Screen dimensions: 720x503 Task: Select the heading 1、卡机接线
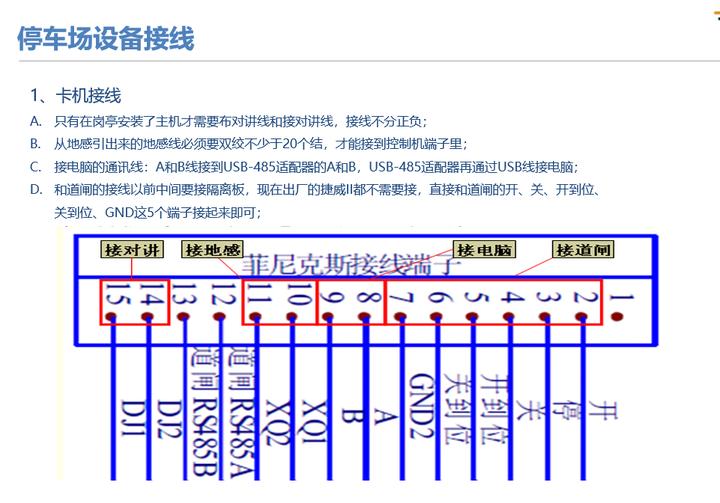point(75,96)
